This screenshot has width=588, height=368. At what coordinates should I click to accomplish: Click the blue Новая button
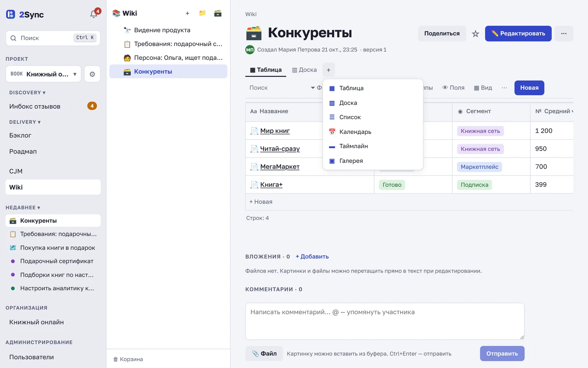pyautogui.click(x=529, y=88)
